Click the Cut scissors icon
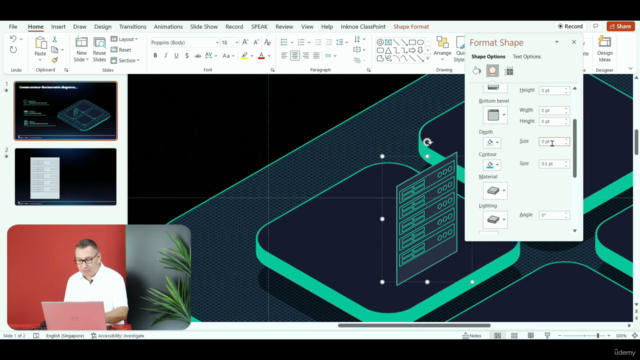 54,39
